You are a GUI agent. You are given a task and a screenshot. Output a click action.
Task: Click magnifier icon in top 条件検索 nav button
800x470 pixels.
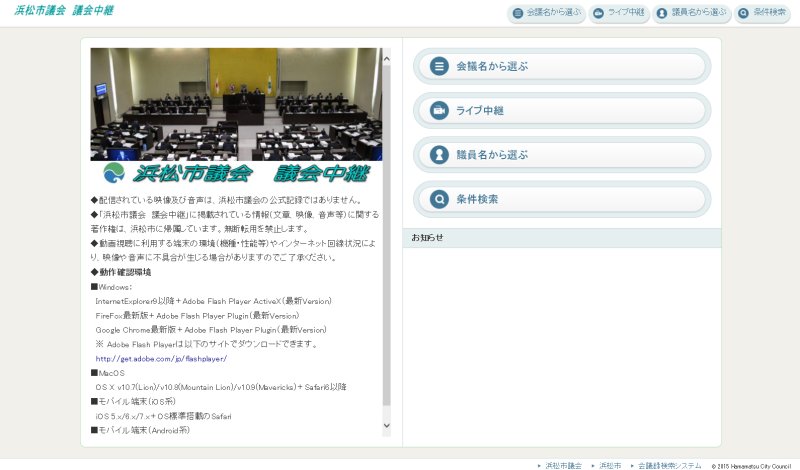click(743, 13)
